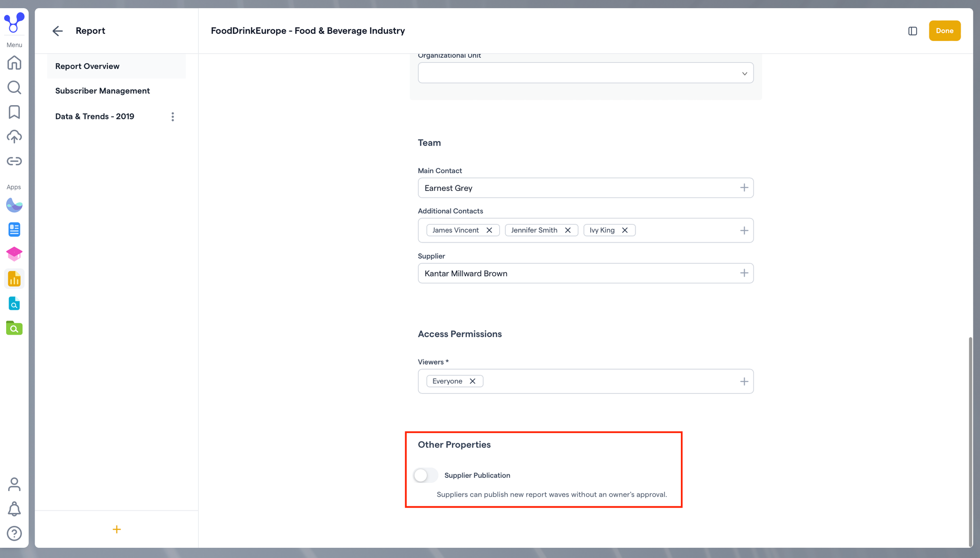Image resolution: width=980 pixels, height=558 pixels.
Task: Open options menu for Data & Trends - 2019
Action: point(173,117)
